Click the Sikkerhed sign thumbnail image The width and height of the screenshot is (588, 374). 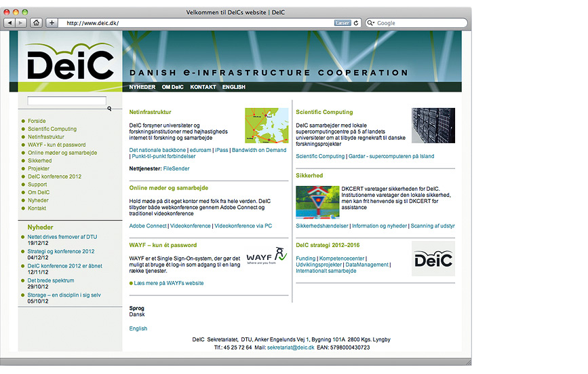317,202
